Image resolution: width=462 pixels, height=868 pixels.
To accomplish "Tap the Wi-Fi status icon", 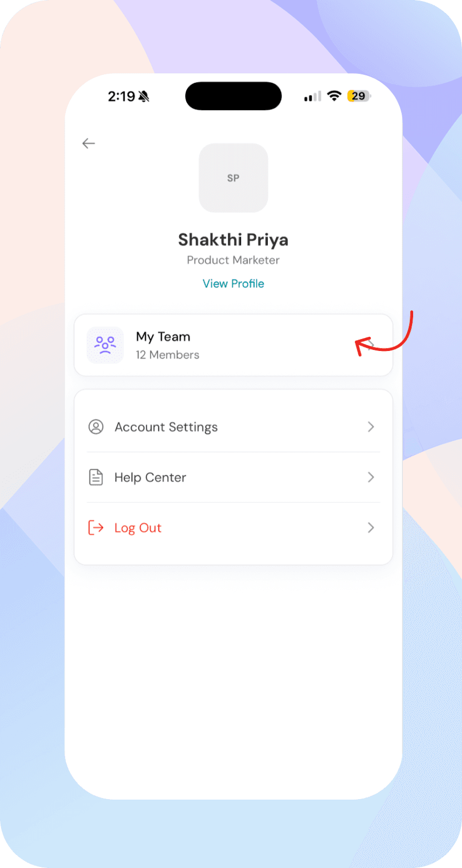I will tap(334, 96).
